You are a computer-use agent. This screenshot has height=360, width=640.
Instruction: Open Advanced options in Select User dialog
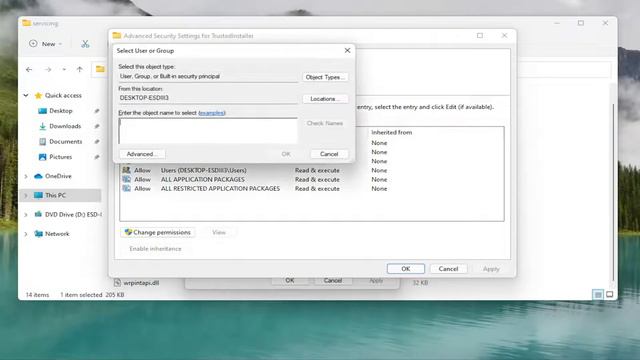click(x=142, y=154)
